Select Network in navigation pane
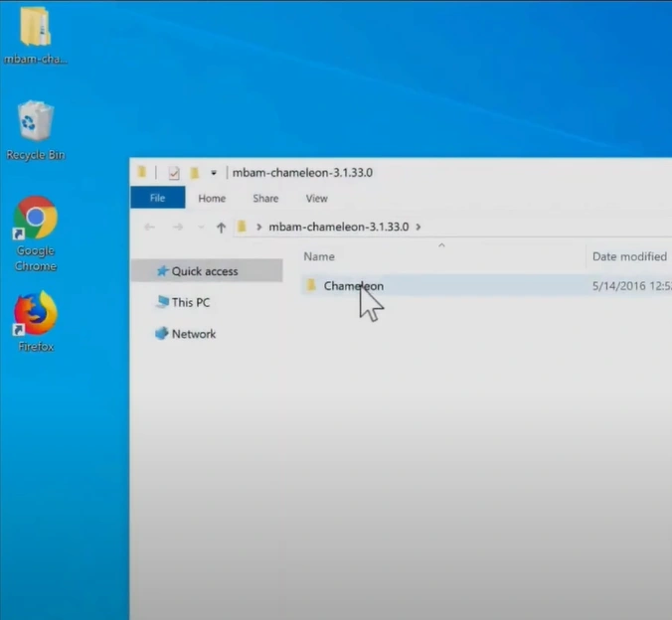 194,334
